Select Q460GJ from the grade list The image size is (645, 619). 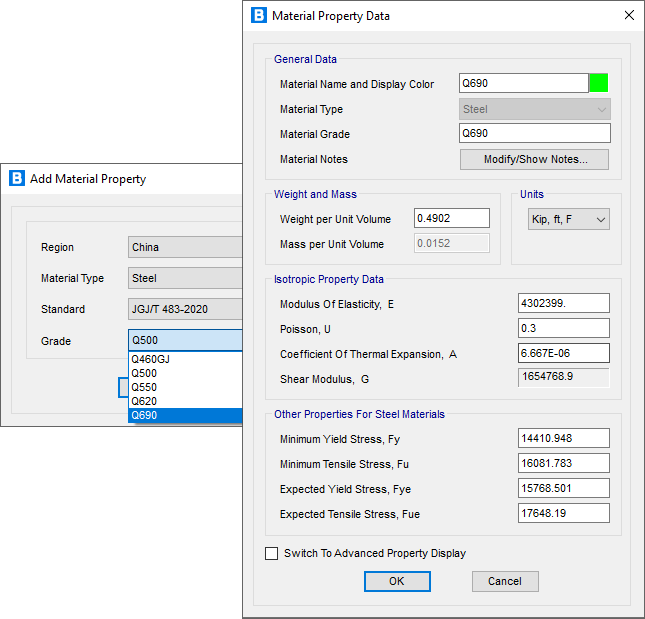coord(185,359)
